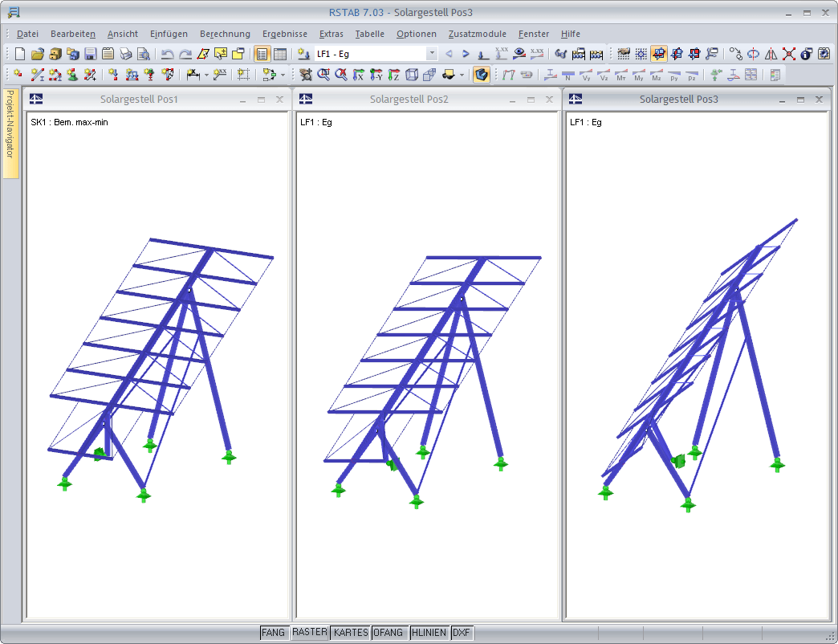Image resolution: width=838 pixels, height=644 pixels.
Task: Click the red X delete nodes icon
Action: pyautogui.click(x=789, y=54)
